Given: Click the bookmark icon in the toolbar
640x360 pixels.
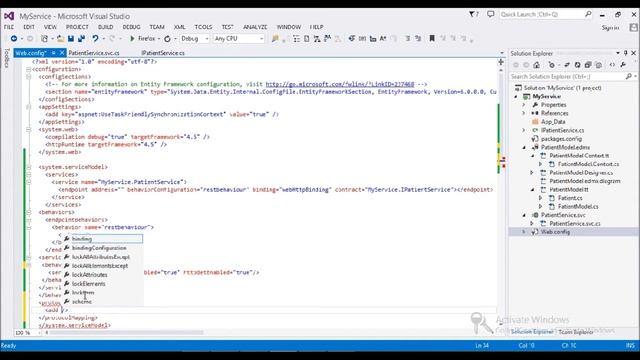Looking at the screenshot, I should point(432,38).
